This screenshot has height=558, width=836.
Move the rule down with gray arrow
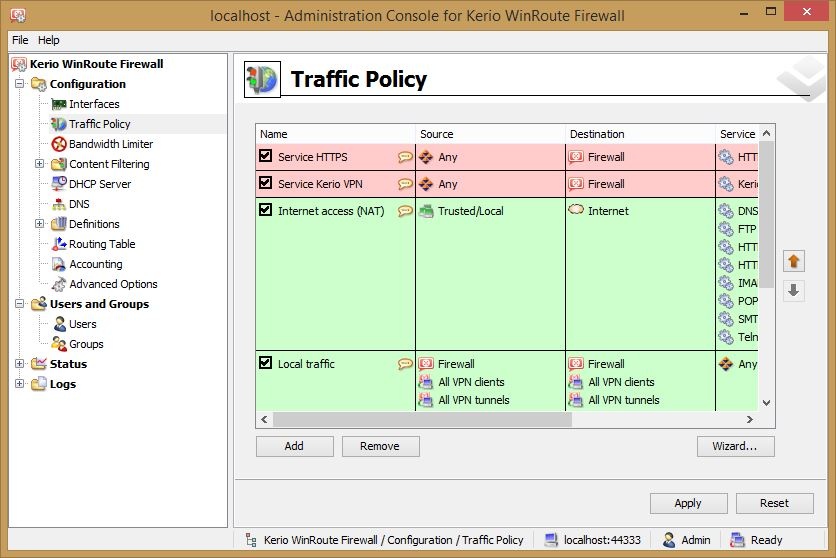point(793,290)
